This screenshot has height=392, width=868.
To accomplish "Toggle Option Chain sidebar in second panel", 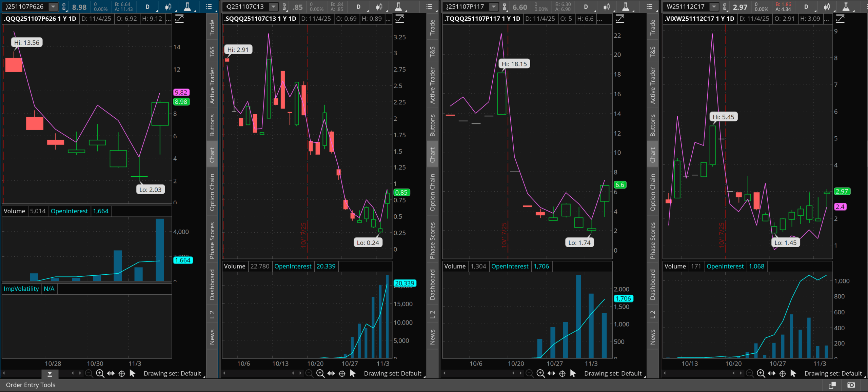I will (432, 192).
